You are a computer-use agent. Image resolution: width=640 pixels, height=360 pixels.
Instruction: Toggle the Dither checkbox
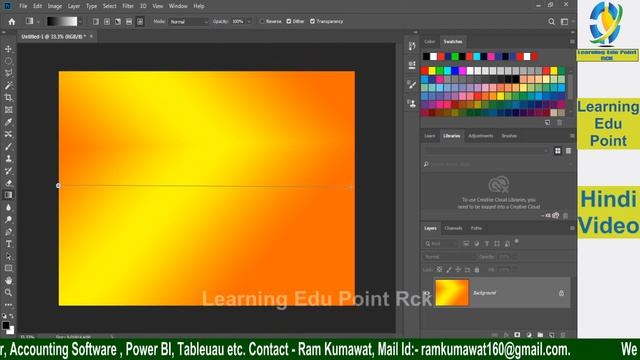click(289, 21)
